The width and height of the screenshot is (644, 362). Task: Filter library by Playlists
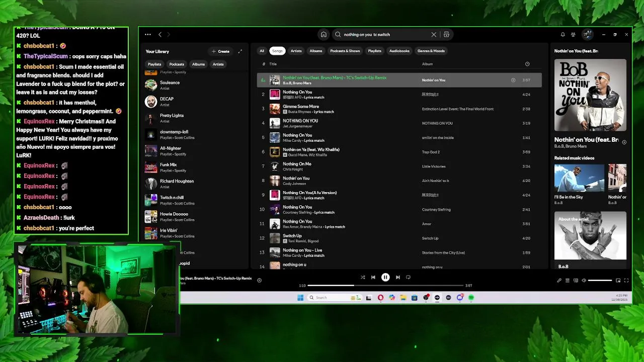pyautogui.click(x=154, y=64)
